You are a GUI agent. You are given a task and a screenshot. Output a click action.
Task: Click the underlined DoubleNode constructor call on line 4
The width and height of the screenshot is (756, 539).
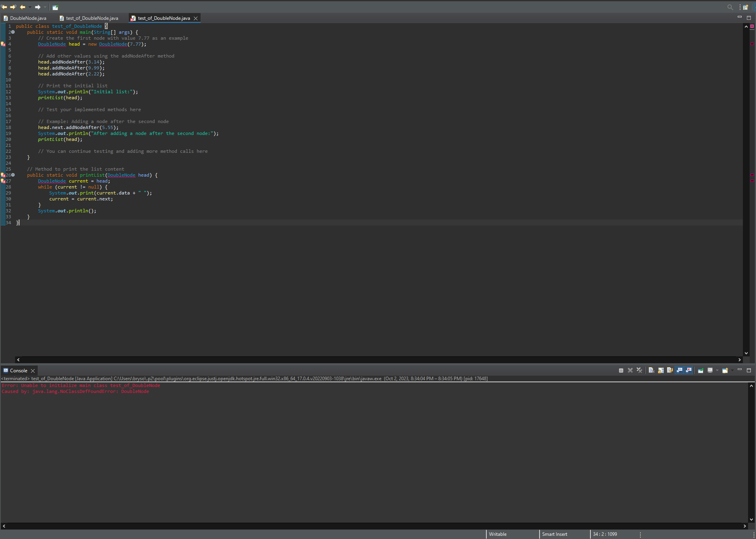113,44
